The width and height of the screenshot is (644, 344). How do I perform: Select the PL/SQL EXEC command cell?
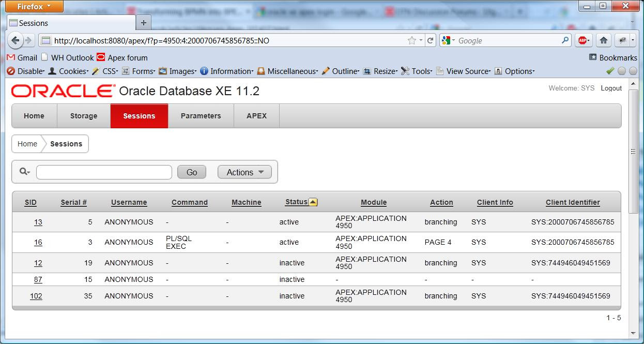[179, 242]
